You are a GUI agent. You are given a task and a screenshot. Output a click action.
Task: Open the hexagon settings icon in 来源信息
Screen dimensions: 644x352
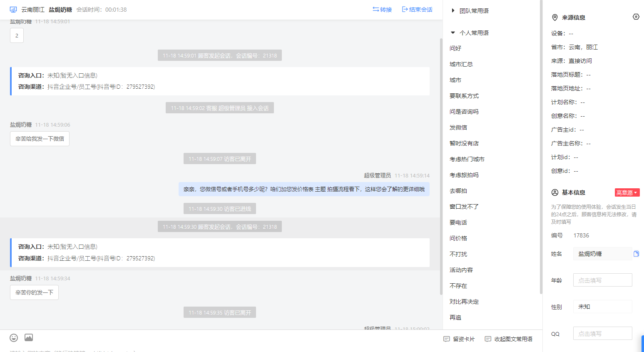[636, 17]
